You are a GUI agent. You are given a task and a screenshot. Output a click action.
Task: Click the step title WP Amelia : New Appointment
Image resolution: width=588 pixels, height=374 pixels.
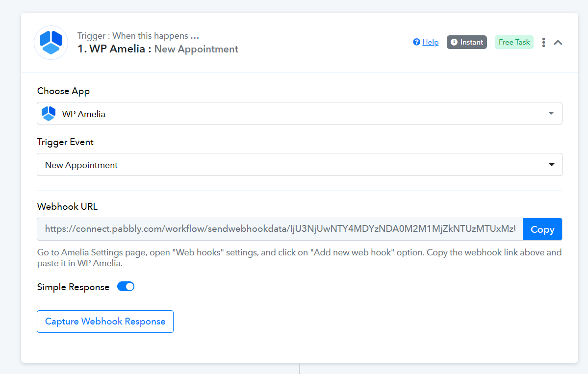[158, 49]
